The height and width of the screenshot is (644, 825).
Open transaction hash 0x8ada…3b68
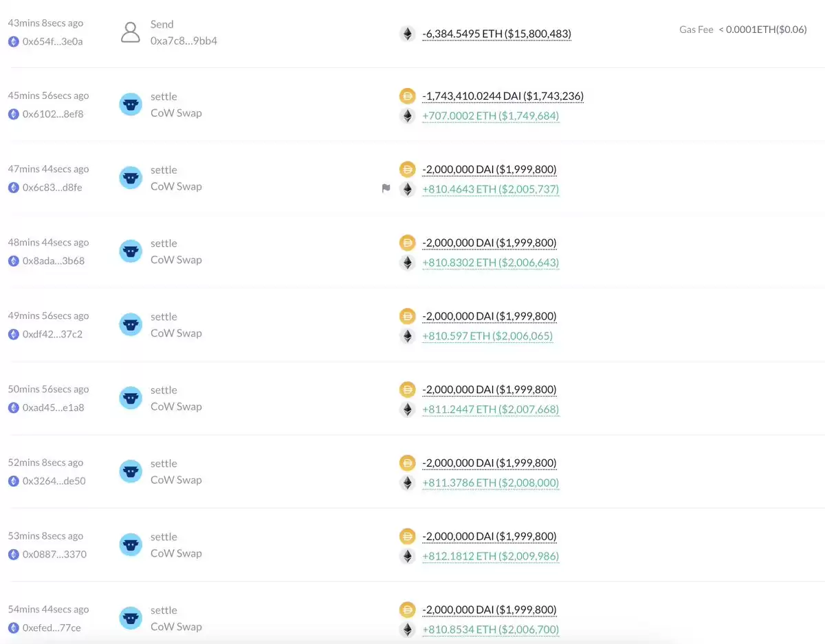[x=54, y=261]
